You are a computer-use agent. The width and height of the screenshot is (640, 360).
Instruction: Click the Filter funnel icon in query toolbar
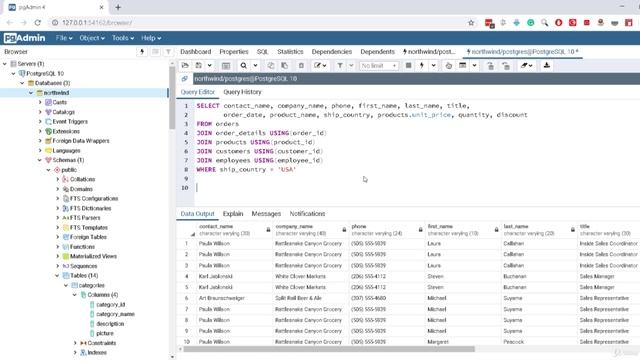tap(340, 66)
